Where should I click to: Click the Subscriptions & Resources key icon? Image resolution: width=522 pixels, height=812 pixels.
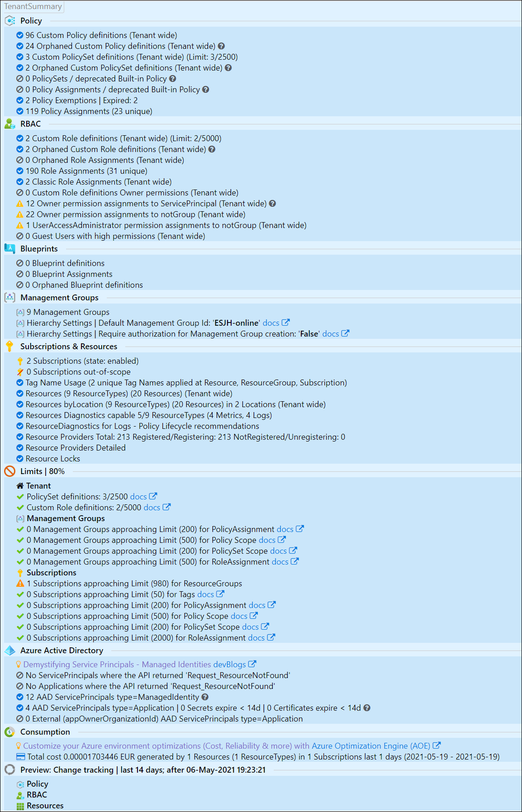click(x=10, y=347)
